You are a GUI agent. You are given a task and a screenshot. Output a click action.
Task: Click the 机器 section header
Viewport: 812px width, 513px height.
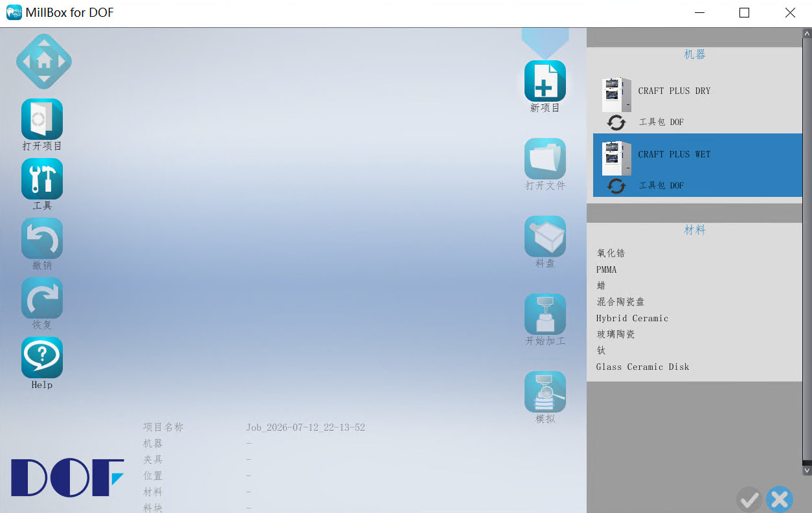pos(695,54)
